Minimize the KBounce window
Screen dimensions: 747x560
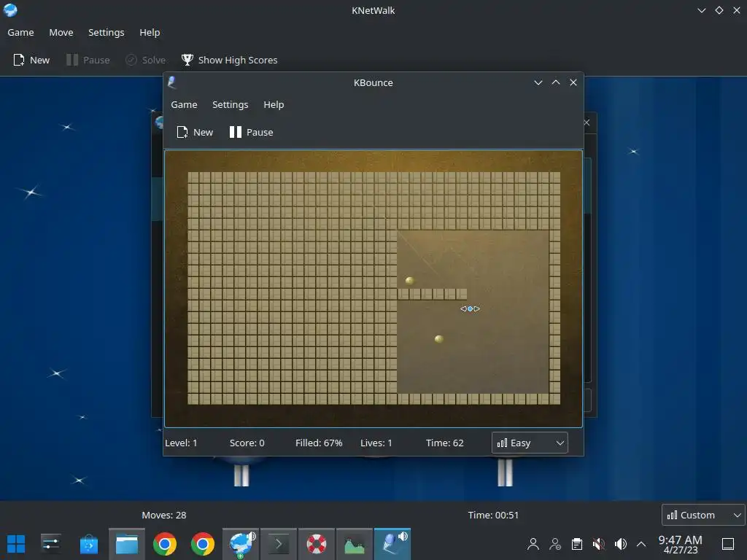click(x=538, y=82)
